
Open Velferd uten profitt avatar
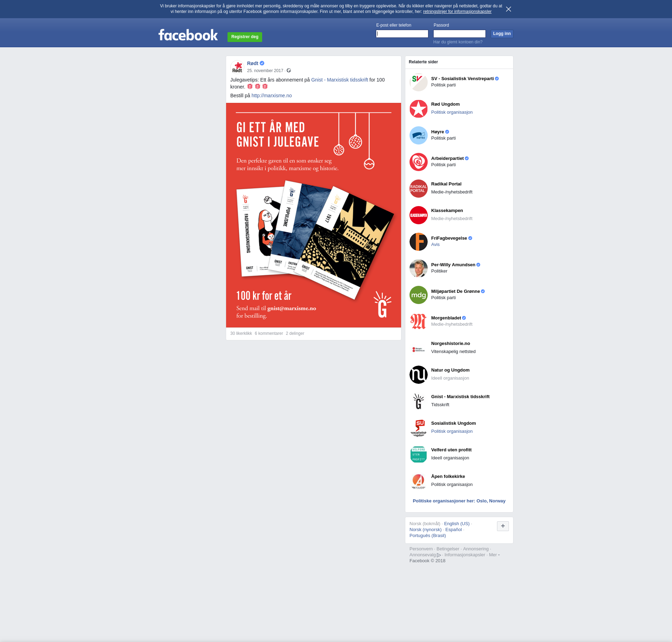click(x=419, y=454)
